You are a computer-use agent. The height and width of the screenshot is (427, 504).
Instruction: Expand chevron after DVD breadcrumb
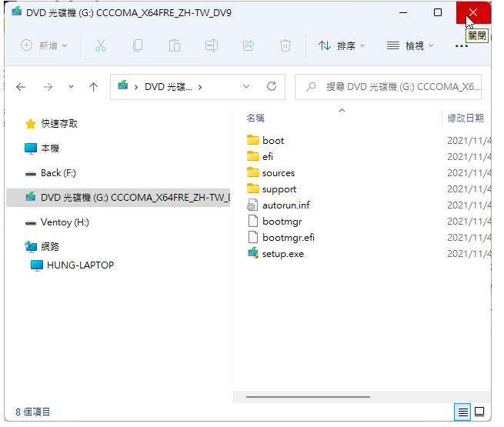coord(200,87)
